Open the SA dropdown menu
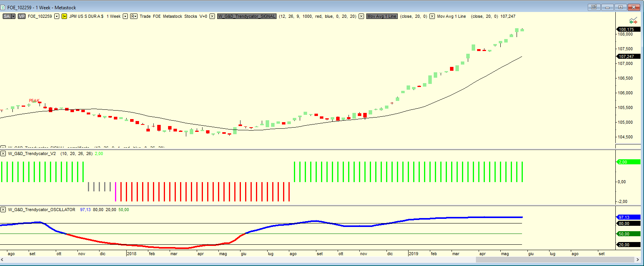The width and height of the screenshot is (644, 266). pos(13,16)
